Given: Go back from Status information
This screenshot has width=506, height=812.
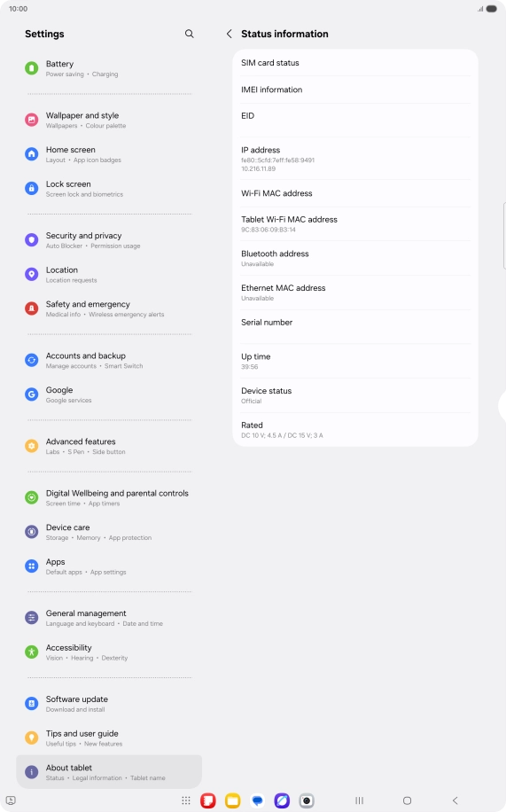Looking at the screenshot, I should [229, 34].
